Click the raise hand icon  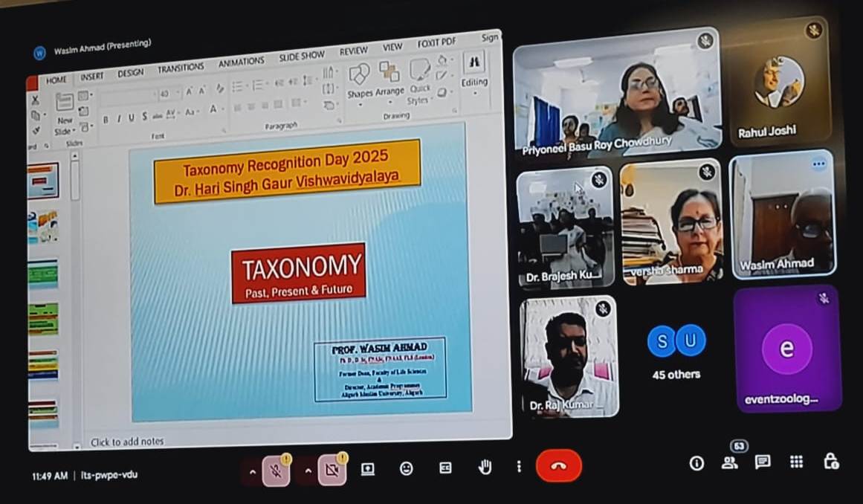click(485, 468)
